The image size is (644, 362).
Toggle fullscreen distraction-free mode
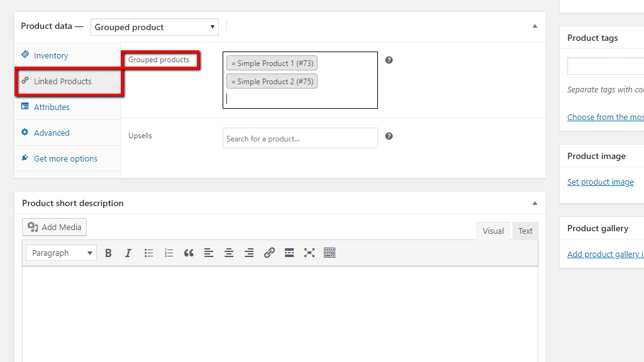point(309,253)
